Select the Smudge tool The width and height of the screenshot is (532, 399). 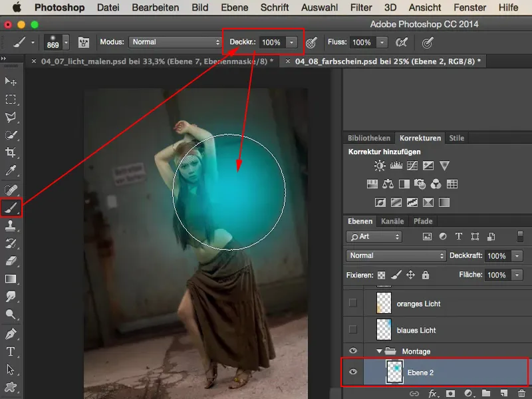(x=11, y=297)
